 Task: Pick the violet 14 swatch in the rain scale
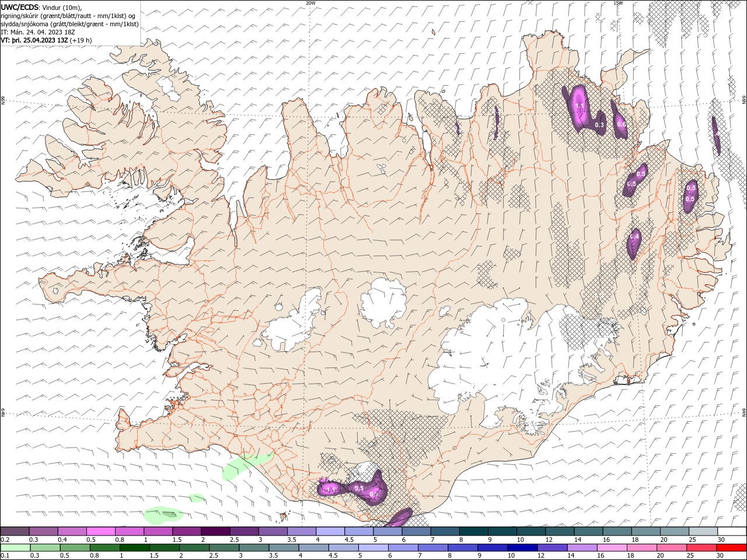pos(581,548)
